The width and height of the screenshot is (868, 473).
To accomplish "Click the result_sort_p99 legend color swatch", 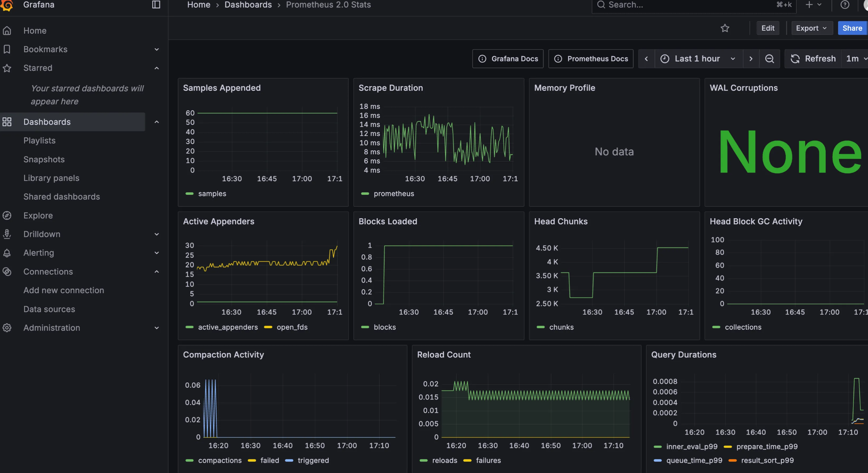I will point(732,460).
